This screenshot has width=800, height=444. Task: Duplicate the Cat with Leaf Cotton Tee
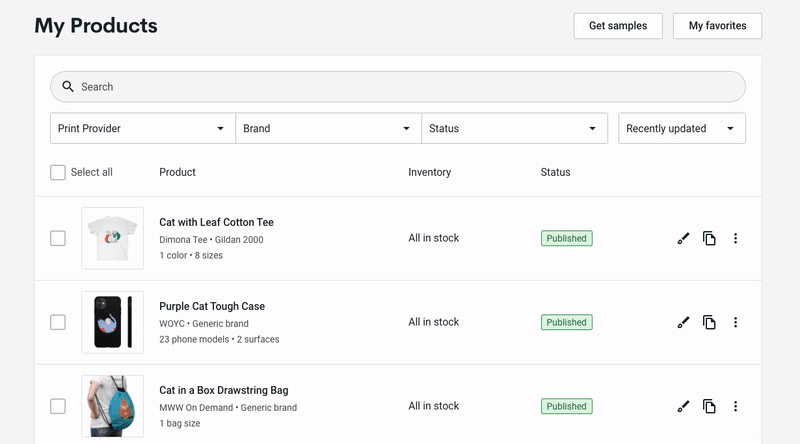click(x=709, y=238)
